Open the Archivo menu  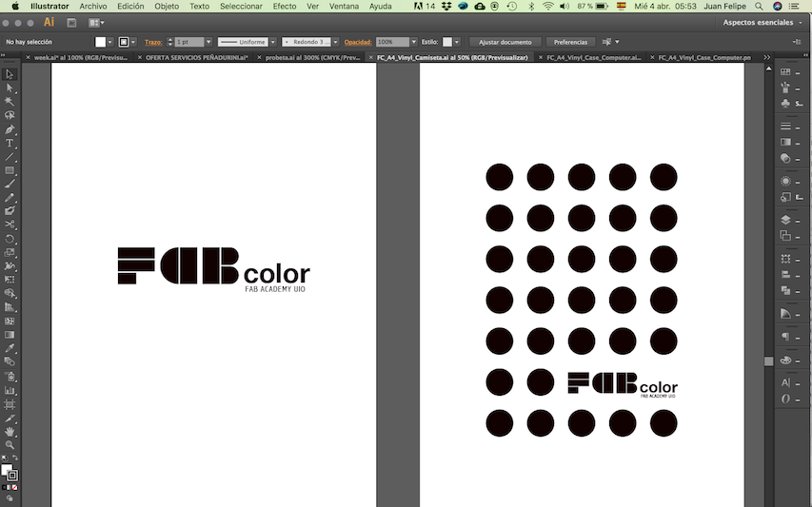93,7
